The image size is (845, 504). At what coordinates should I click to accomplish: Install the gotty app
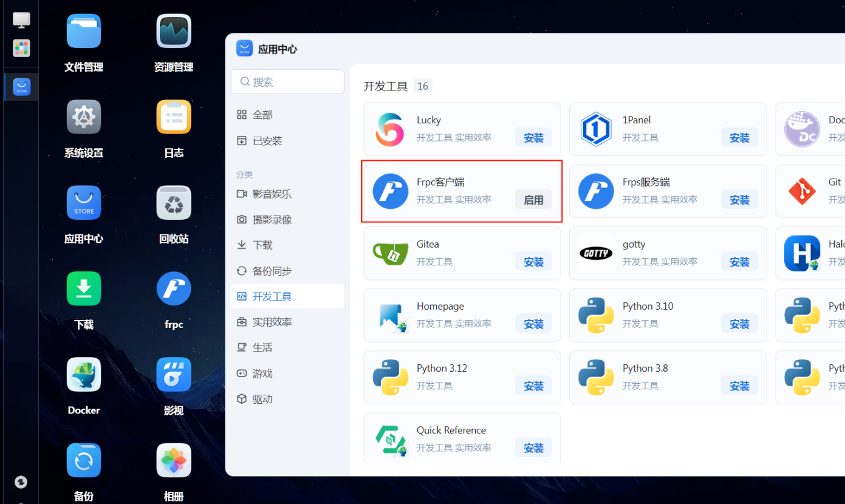(x=739, y=262)
